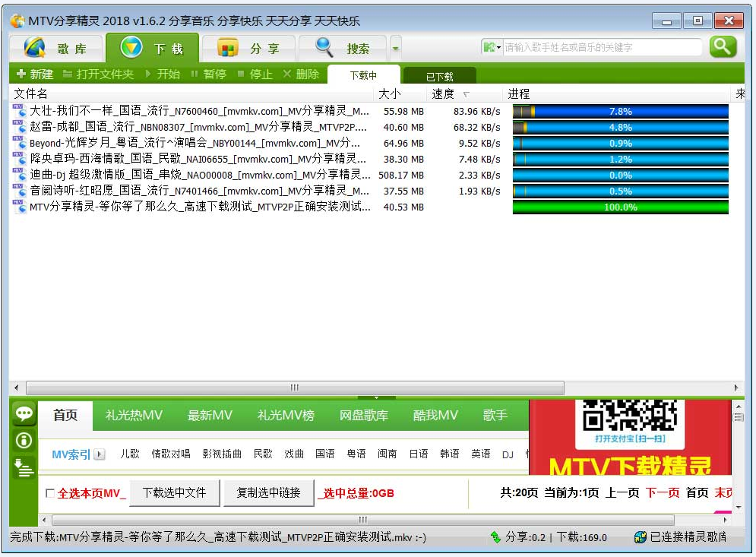Open the chat bubble icon in left sidebar
The width and height of the screenshot is (756, 557).
[24, 413]
